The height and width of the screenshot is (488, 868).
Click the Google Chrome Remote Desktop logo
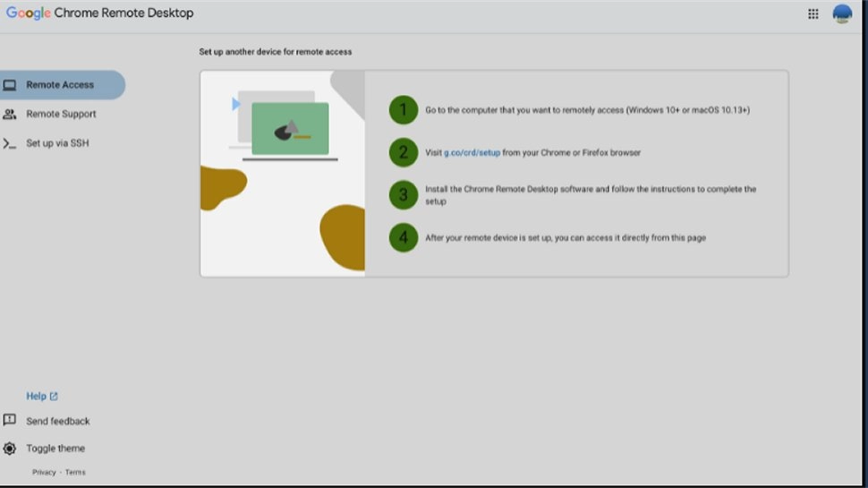pos(99,13)
